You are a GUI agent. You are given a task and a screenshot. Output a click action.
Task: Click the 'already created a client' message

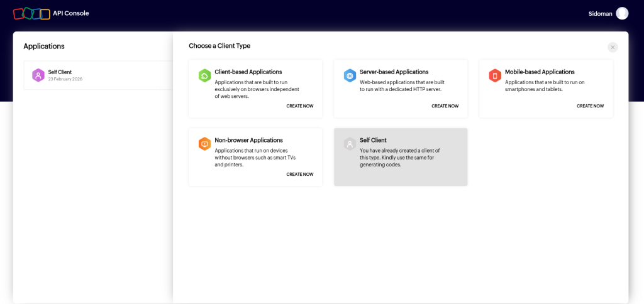point(399,158)
